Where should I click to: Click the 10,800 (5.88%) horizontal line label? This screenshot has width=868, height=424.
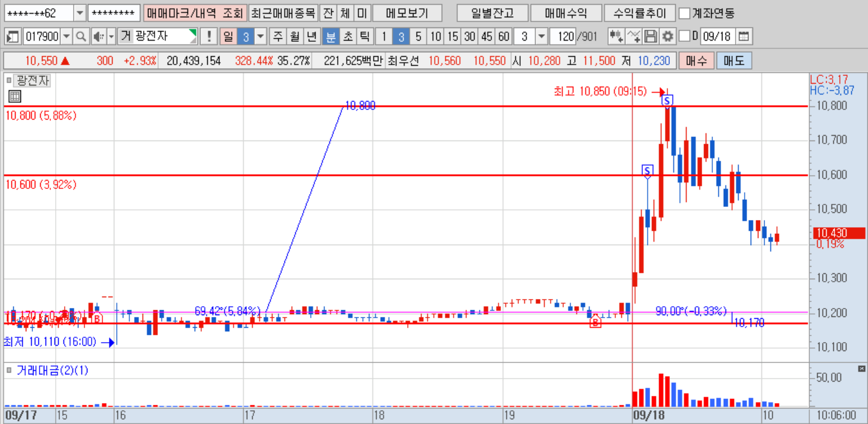[41, 116]
